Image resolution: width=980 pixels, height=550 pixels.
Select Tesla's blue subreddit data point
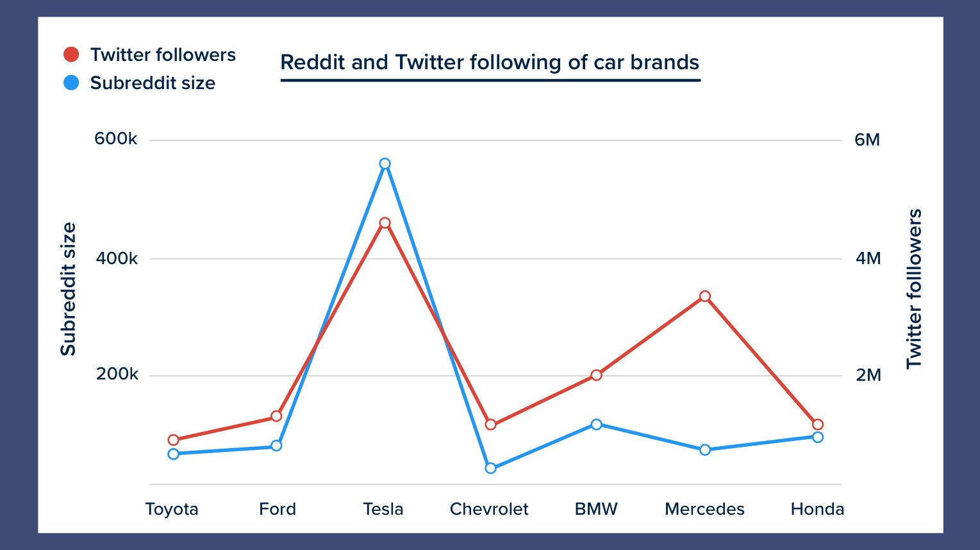coord(385,163)
